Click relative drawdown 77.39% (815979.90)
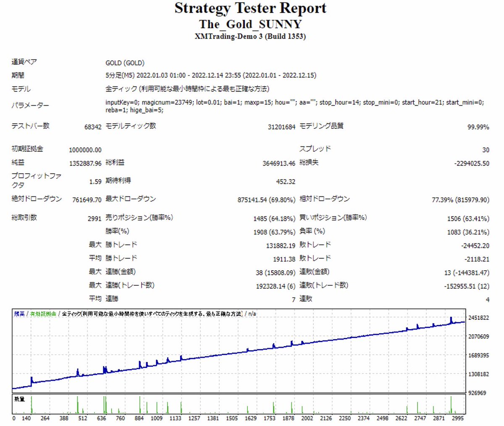Screen dimensions: 504x426 point(460,200)
